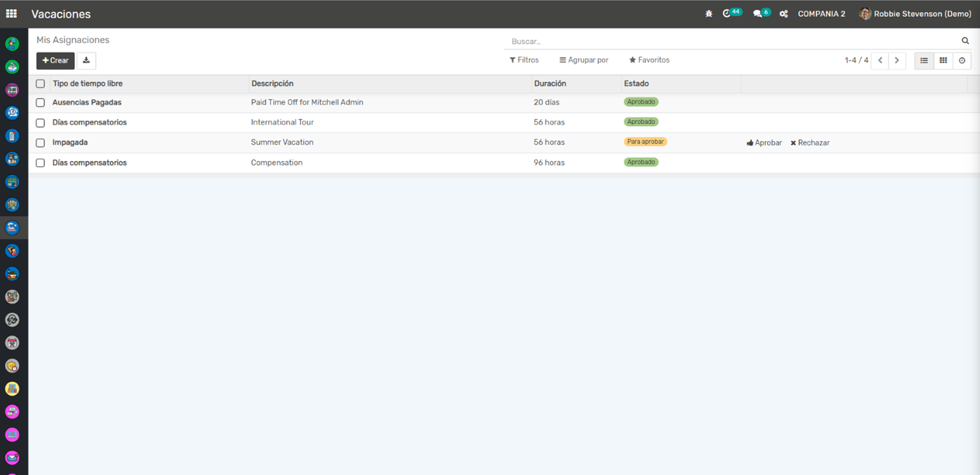Switch to kanban grid view

(943, 61)
